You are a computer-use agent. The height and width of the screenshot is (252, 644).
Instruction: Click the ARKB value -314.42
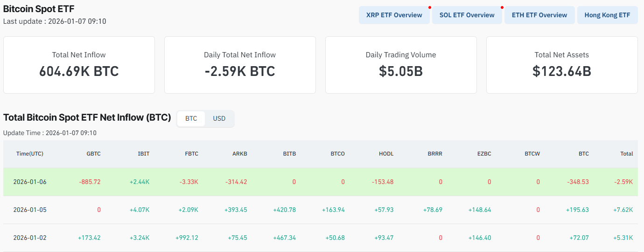tap(236, 182)
